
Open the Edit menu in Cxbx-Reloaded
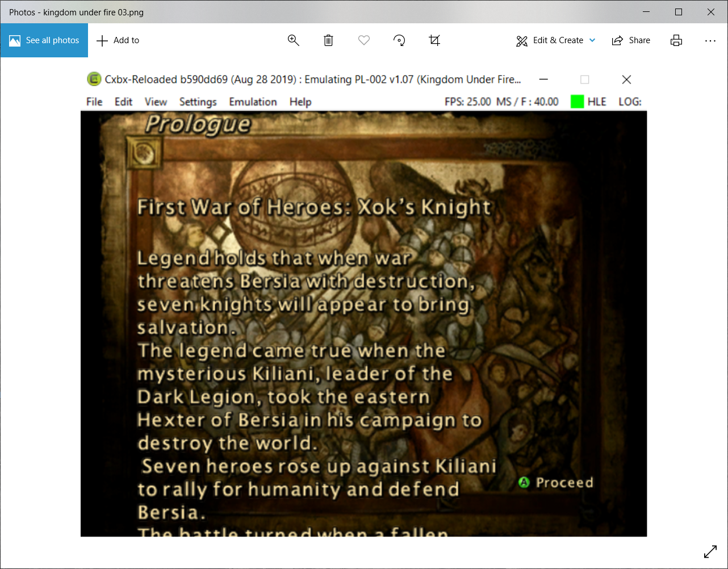(123, 102)
